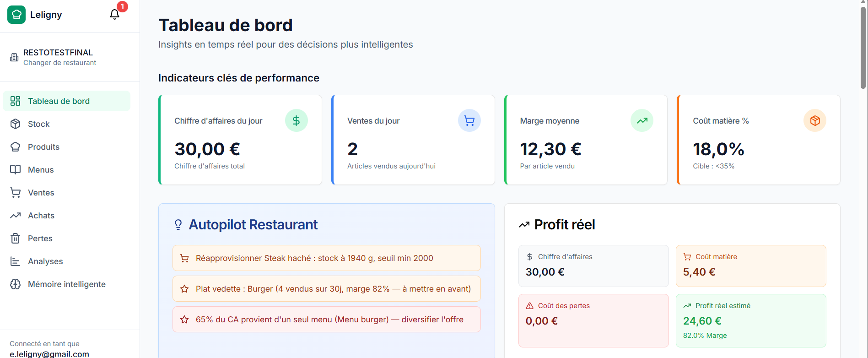Click the dollar icon on revenue card
This screenshot has width=868, height=358.
tap(296, 120)
